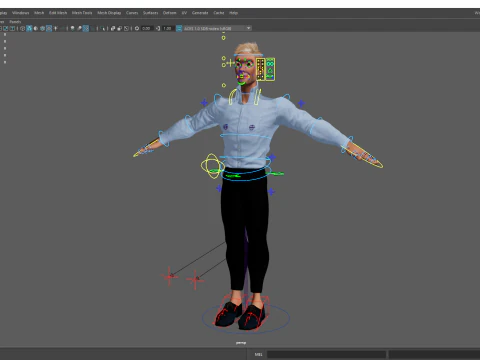Select the blue star control at character's left shoulder
480x360 pixels.
click(301, 103)
